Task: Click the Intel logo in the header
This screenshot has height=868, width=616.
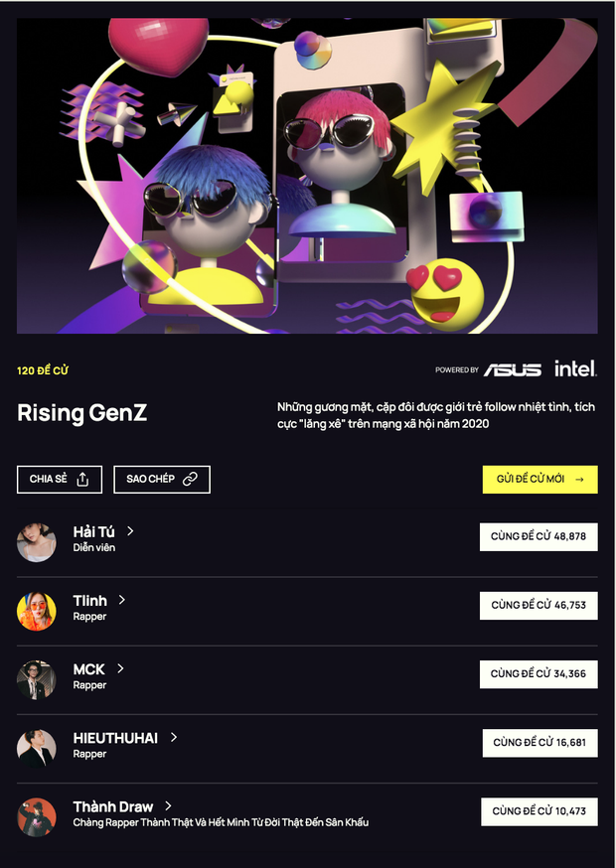Action: (573, 366)
